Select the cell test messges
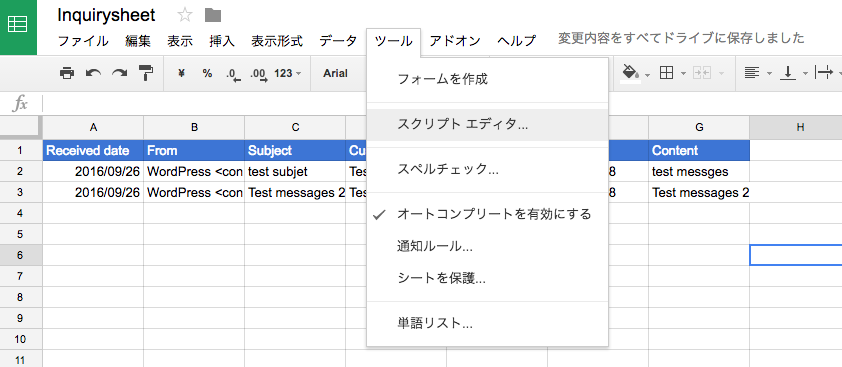The image size is (842, 367). coord(699,171)
